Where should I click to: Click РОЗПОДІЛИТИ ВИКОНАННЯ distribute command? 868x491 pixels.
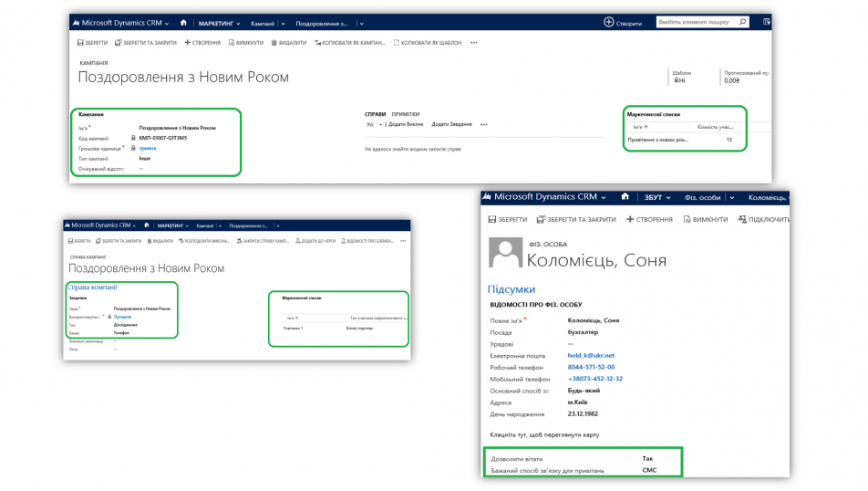(203, 241)
